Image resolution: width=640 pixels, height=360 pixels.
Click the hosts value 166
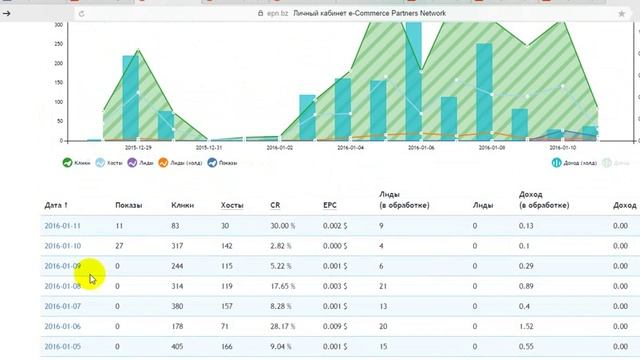227,347
